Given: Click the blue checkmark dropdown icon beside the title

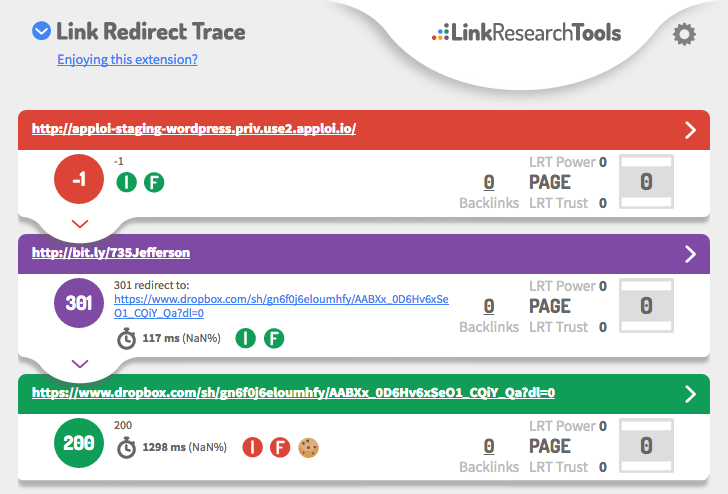Looking at the screenshot, I should 41,31.
